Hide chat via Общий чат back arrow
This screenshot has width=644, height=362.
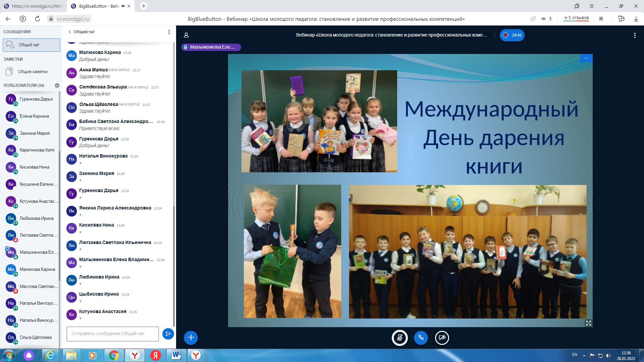(x=82, y=32)
